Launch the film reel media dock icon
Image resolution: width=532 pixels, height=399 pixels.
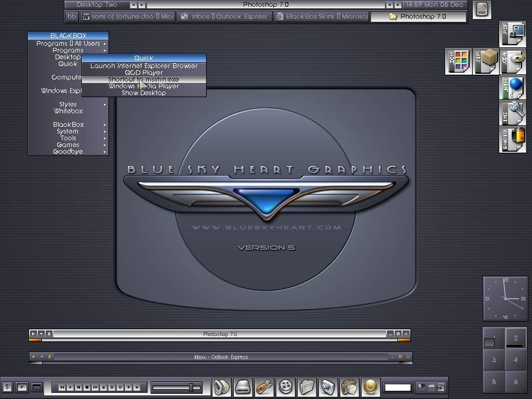pyautogui.click(x=286, y=387)
